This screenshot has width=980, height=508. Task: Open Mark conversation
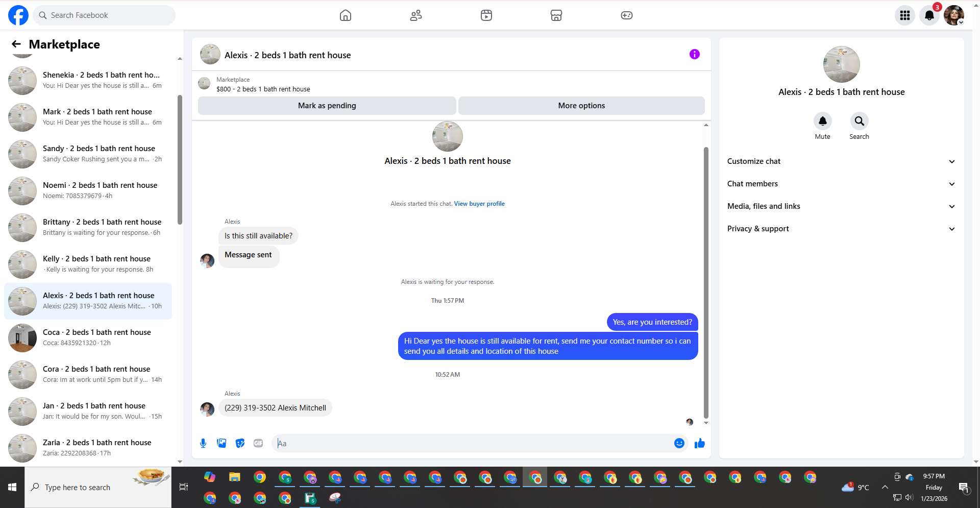click(x=88, y=117)
